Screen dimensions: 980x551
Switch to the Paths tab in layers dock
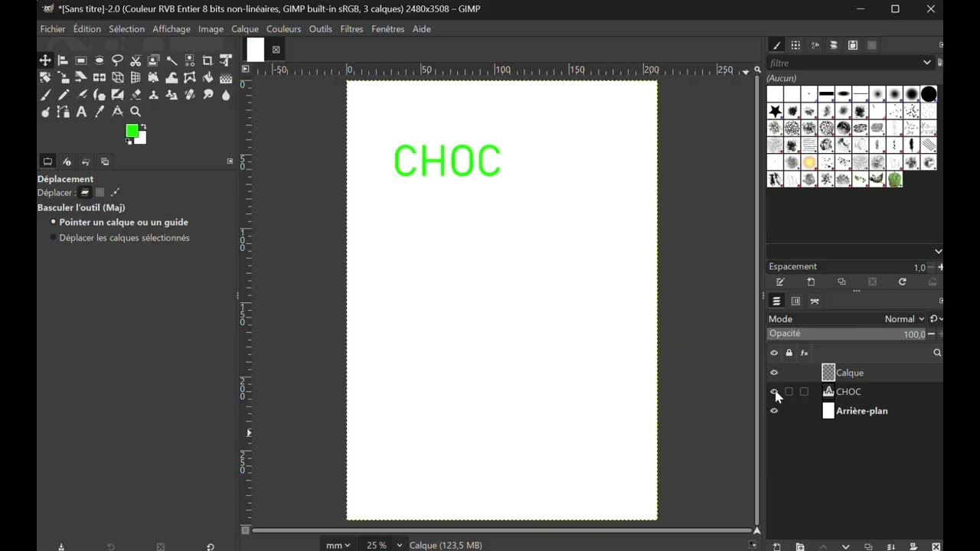click(815, 302)
